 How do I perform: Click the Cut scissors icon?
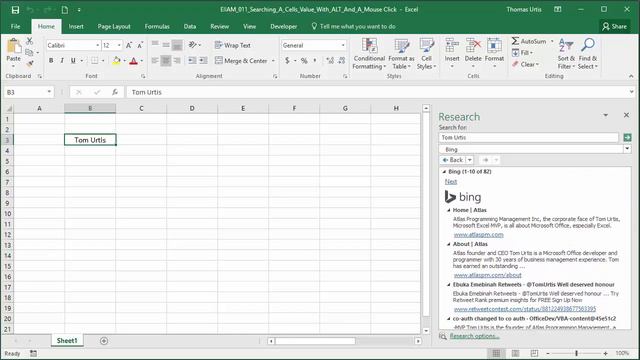[x=29, y=41]
